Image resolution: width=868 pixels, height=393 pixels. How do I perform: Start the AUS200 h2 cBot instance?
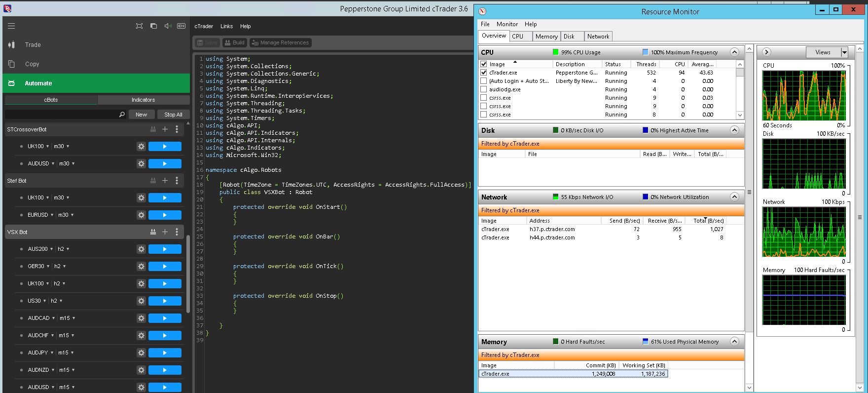coord(165,249)
